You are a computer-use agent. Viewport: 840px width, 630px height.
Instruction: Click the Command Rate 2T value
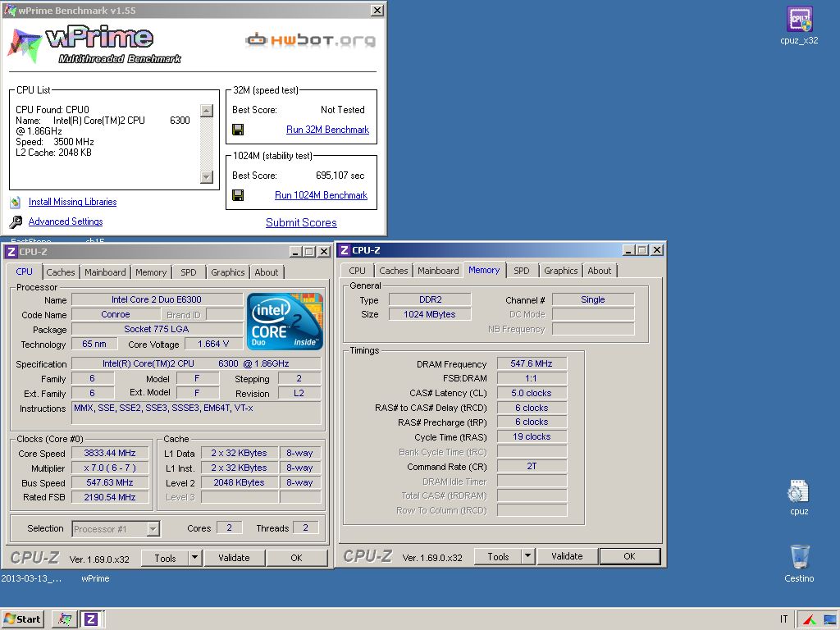tap(532, 467)
